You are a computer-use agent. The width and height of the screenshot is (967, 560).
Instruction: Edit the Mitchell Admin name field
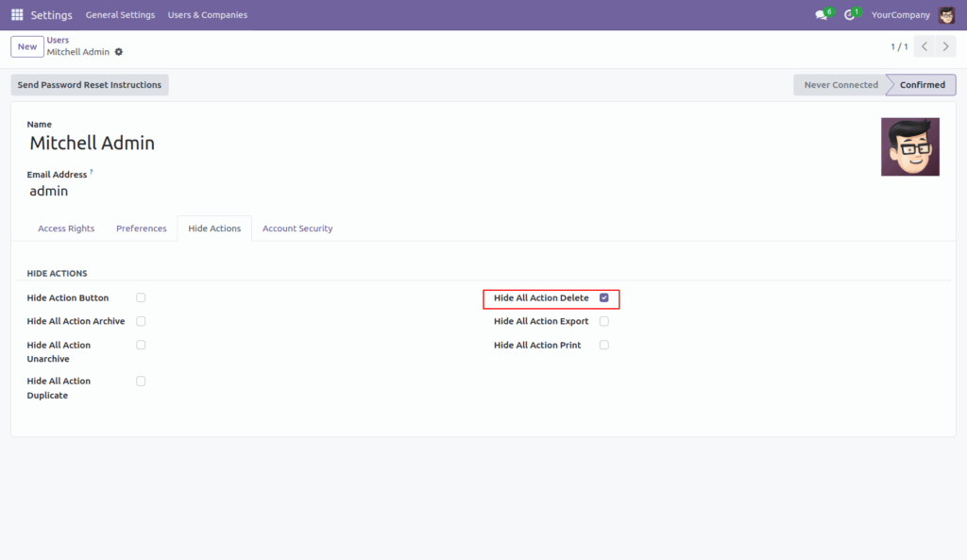tap(92, 143)
